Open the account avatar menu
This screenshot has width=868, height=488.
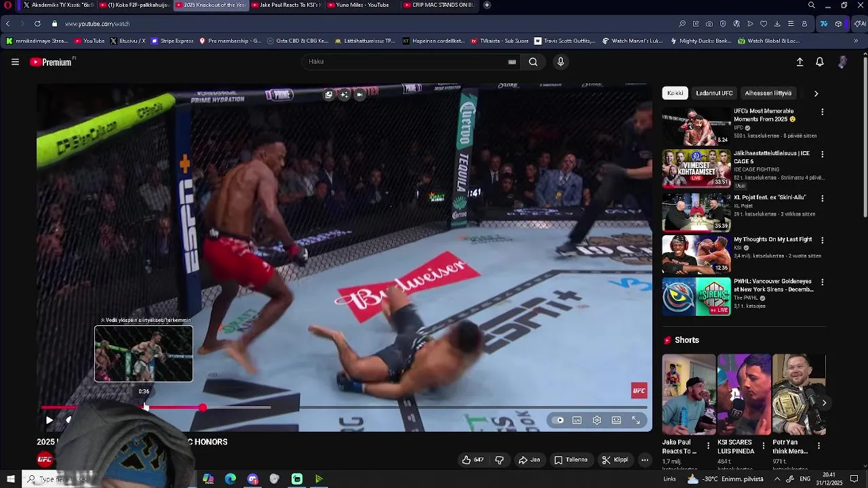point(842,62)
